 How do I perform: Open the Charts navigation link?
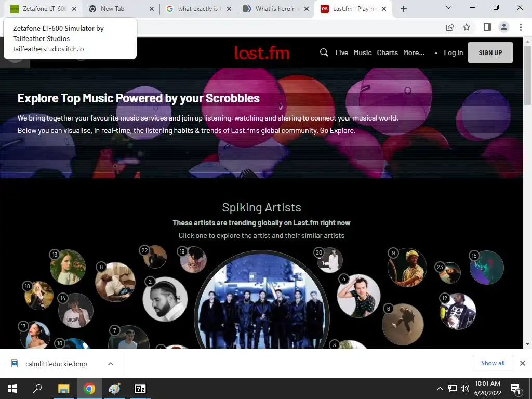click(388, 52)
